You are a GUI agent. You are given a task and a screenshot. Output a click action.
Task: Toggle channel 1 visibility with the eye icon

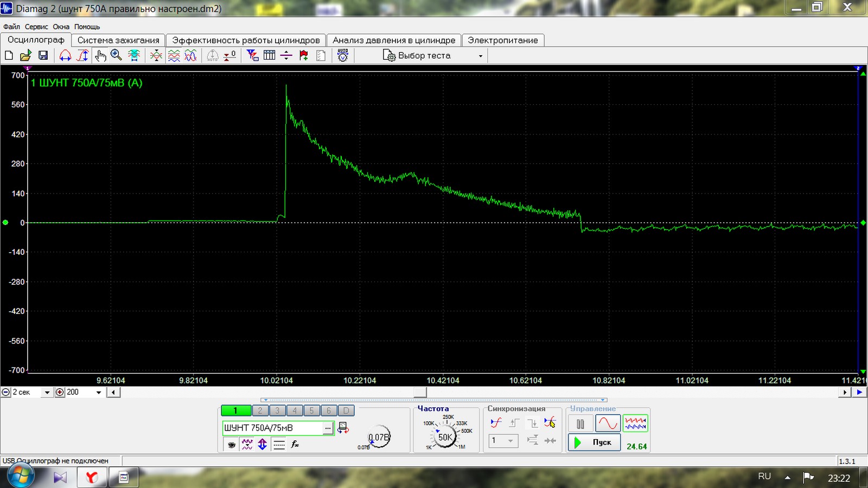[x=232, y=444]
